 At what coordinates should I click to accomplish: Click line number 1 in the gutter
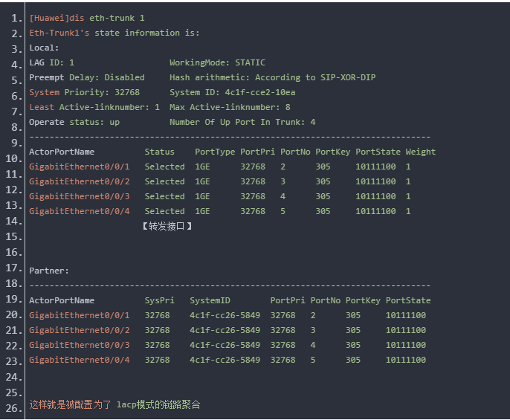pyautogui.click(x=16, y=18)
